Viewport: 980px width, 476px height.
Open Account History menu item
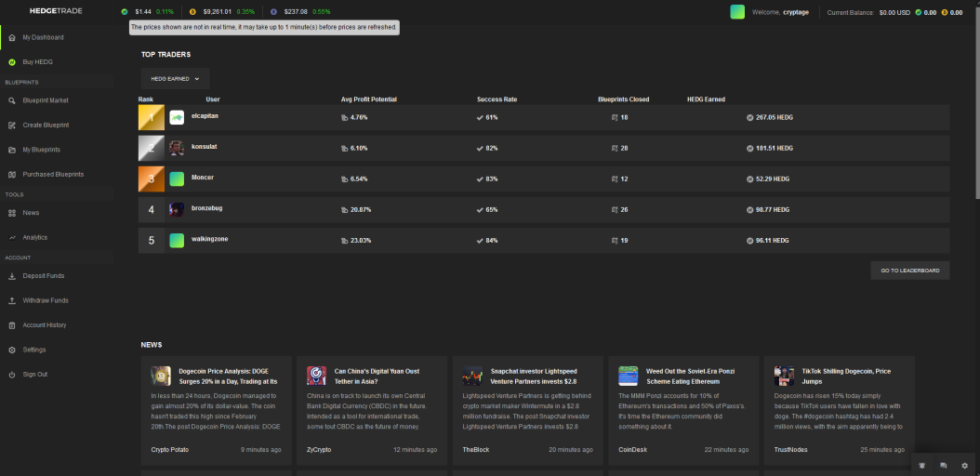[45, 325]
